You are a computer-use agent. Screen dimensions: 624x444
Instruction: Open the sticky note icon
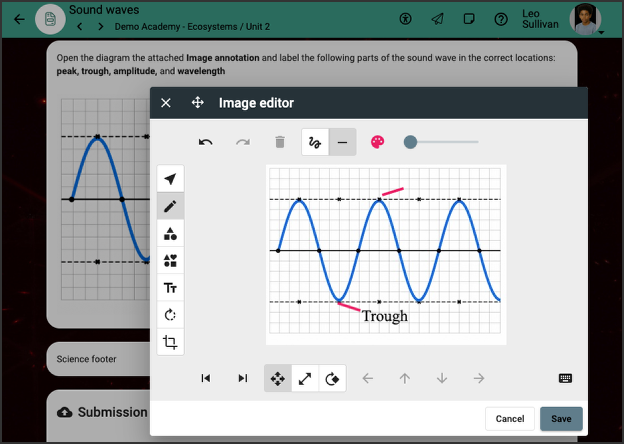pos(469,19)
